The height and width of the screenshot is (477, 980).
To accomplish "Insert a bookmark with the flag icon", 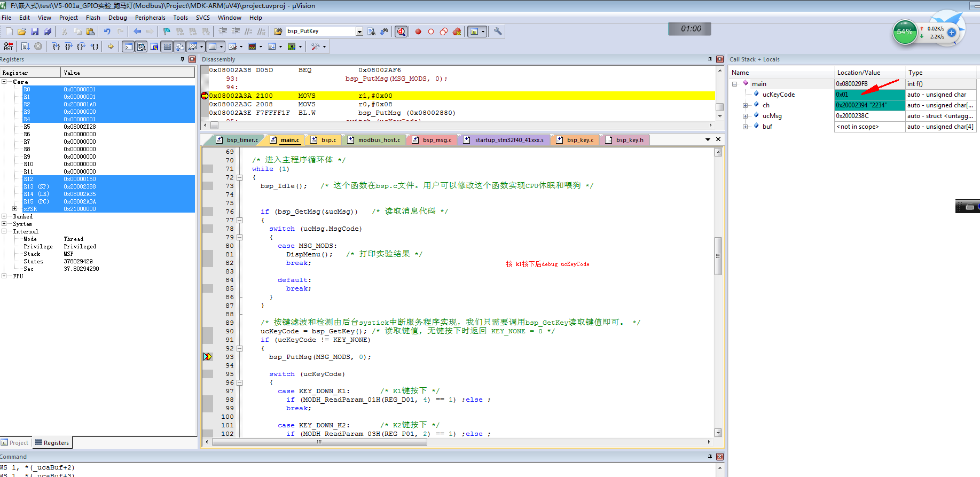I will 167,32.
